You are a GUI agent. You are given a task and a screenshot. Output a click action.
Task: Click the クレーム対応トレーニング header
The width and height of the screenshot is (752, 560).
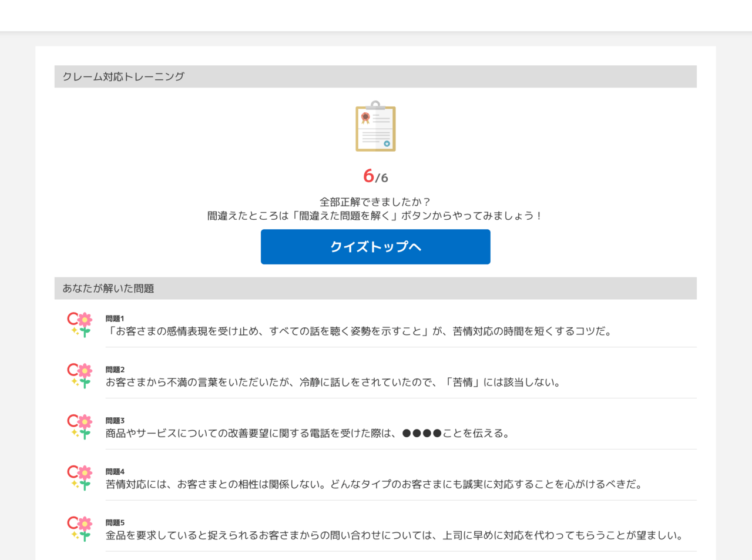pos(375,76)
